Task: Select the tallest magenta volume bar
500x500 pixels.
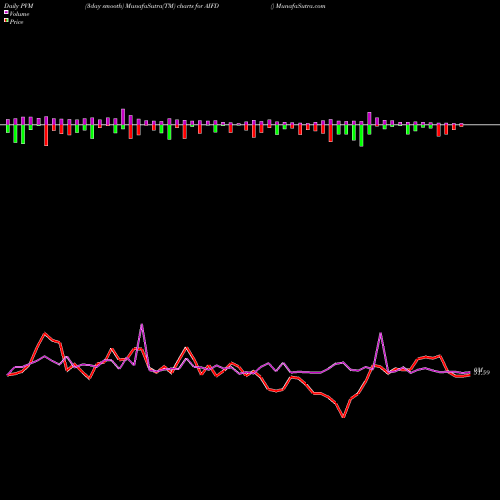Action: click(x=123, y=117)
